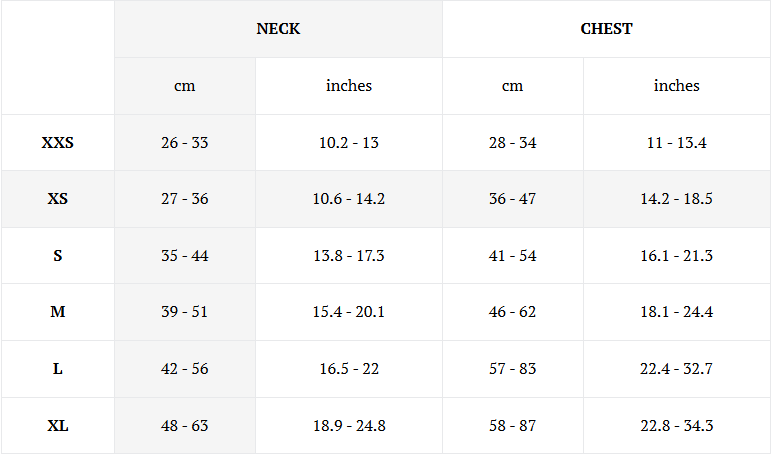Select the XS size row label
This screenshot has height=463, width=781.
tap(58, 199)
